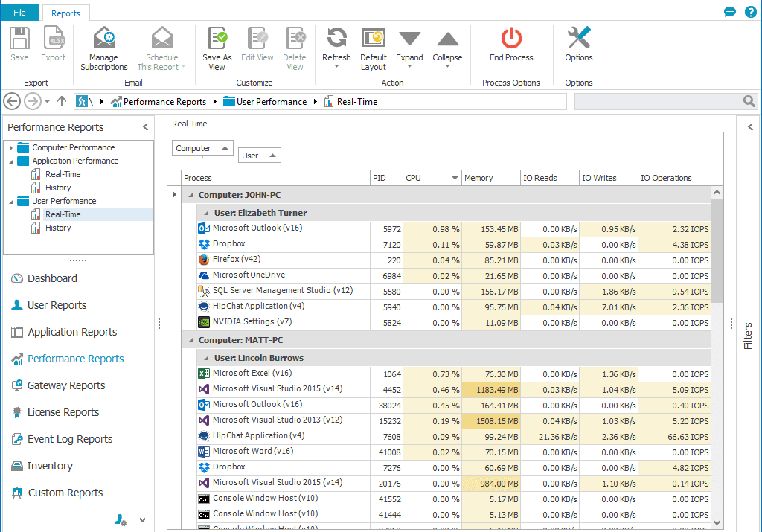Collapse the Computer: MATT-PC group
762x532 pixels.
(x=190, y=340)
